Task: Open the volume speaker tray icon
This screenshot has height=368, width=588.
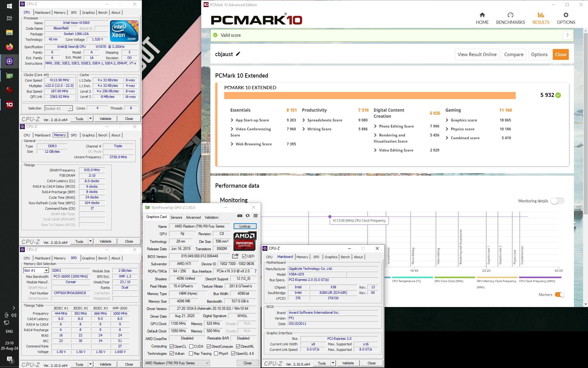Action: 14,315
